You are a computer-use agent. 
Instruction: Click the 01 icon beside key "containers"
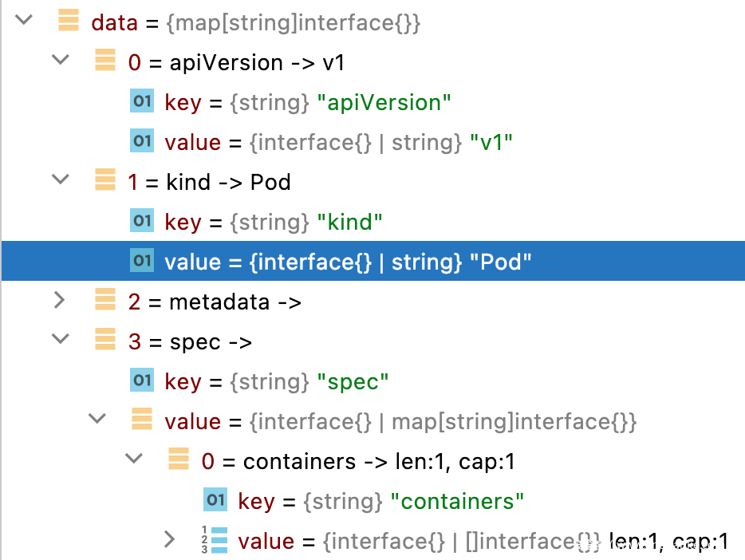215,501
